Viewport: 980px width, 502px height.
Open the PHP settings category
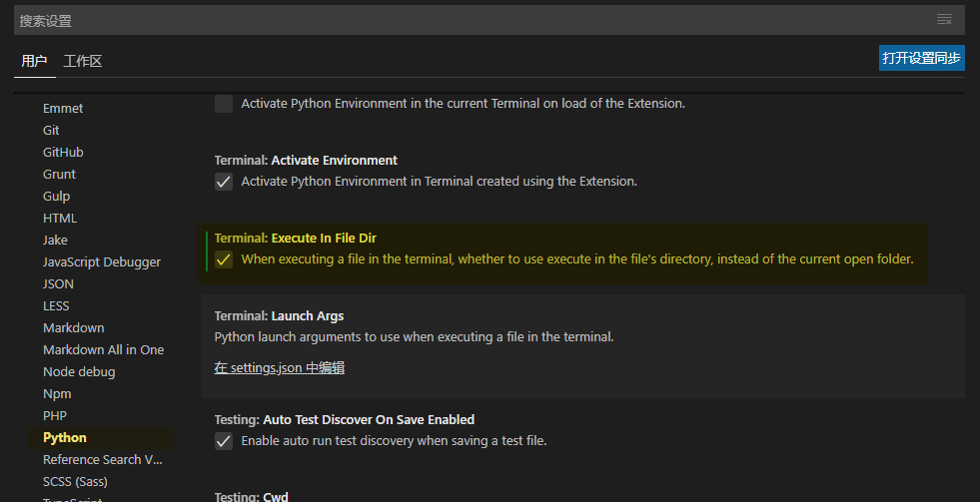click(54, 415)
